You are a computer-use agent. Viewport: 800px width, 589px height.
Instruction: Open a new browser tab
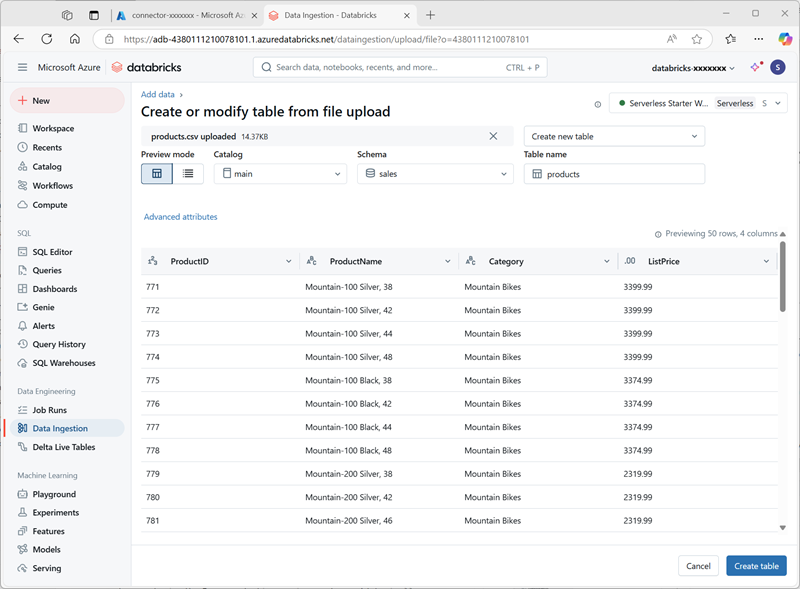point(431,15)
